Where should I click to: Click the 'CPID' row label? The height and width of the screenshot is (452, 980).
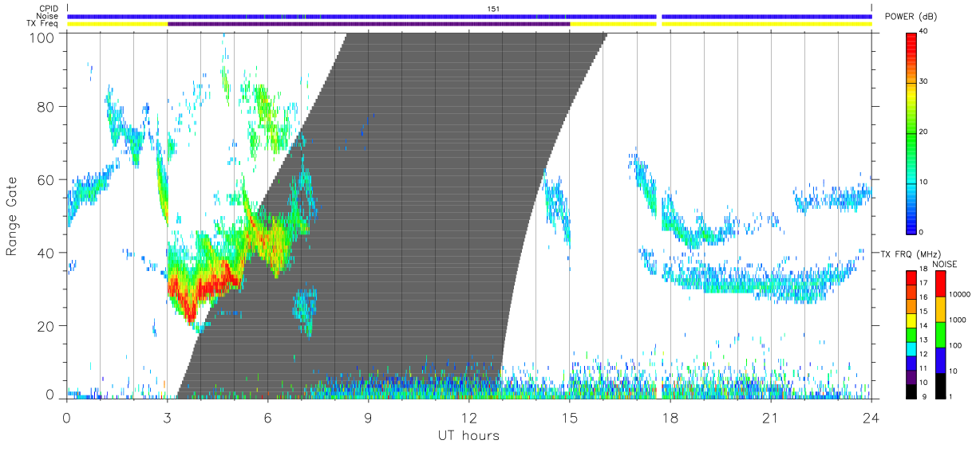[x=48, y=9]
